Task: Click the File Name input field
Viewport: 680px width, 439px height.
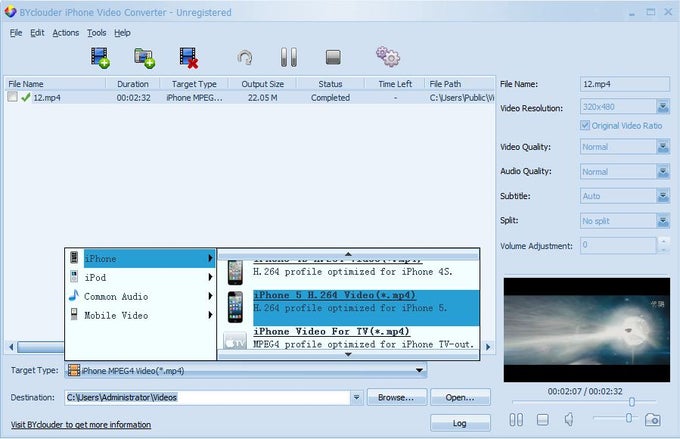Action: pos(624,84)
